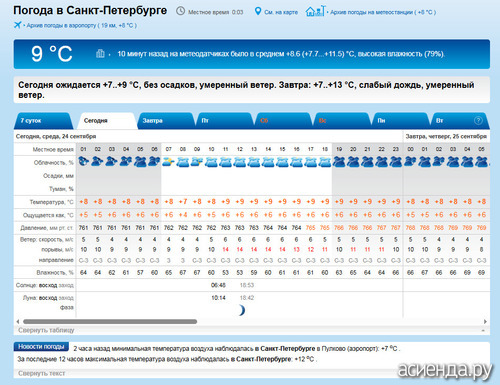Select восход in the Луна row
The height and width of the screenshot is (385, 500).
48,298
